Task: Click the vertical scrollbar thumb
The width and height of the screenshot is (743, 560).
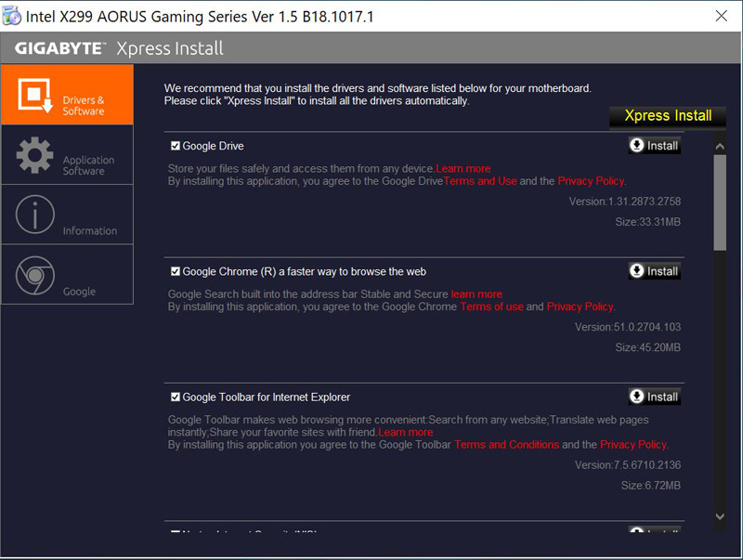Action: point(720,202)
